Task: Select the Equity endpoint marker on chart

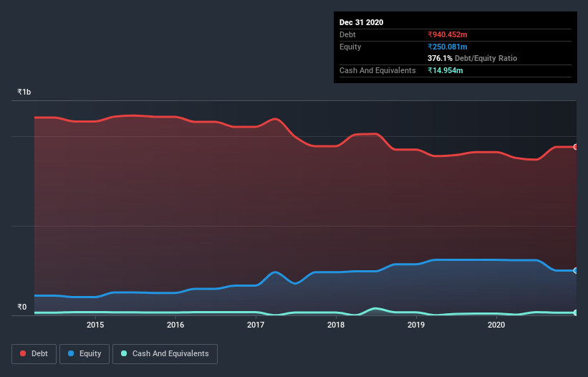Action: tap(576, 270)
